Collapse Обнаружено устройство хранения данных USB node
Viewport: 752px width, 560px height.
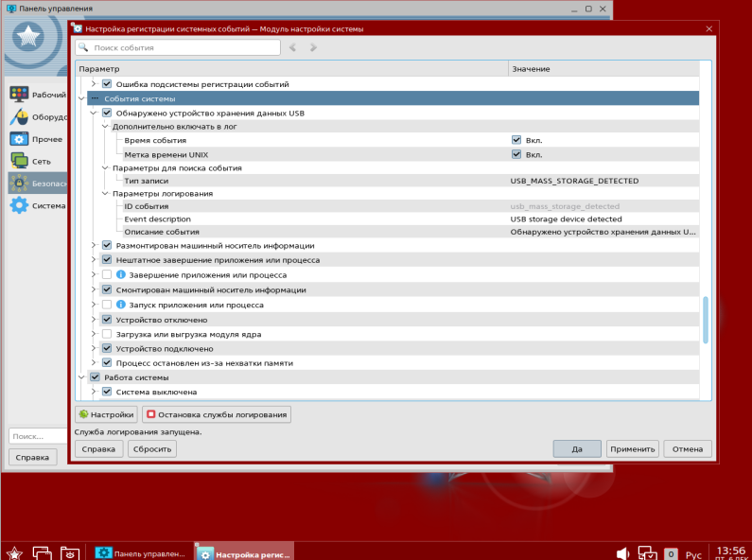[94, 114]
